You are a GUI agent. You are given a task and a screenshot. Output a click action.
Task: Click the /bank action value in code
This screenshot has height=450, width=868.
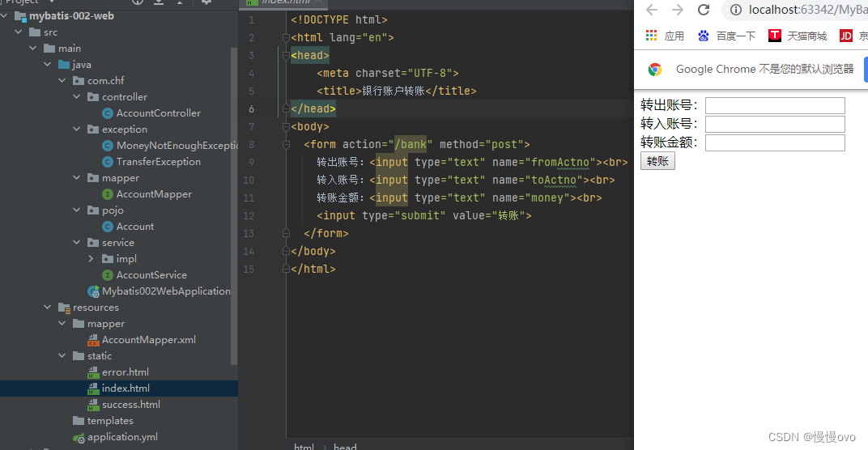(411, 144)
